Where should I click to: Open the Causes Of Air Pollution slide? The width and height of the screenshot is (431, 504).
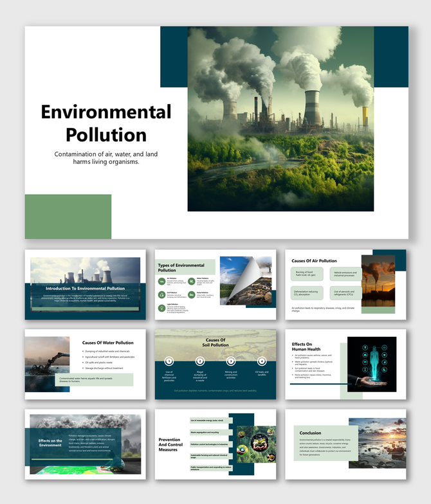(x=345, y=284)
